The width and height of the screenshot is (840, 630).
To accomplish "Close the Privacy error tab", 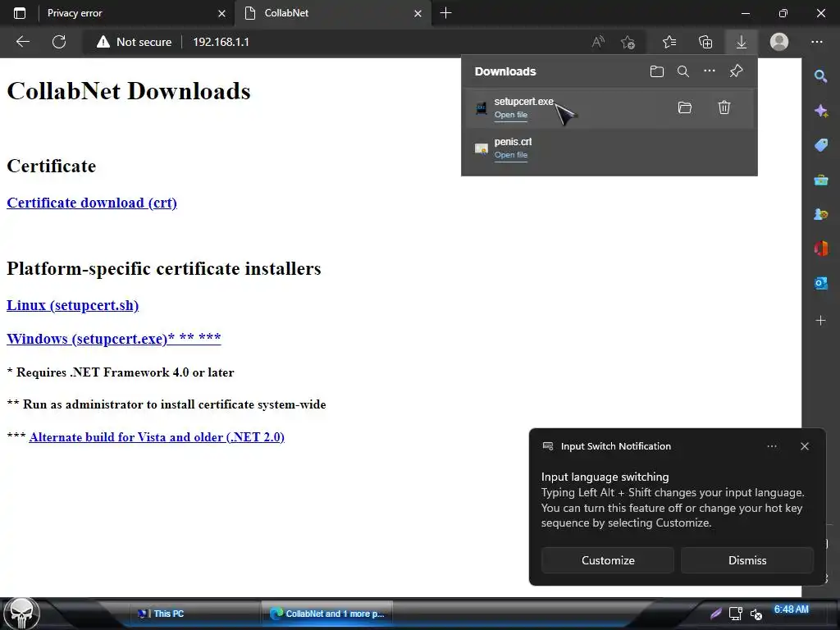I will point(221,13).
